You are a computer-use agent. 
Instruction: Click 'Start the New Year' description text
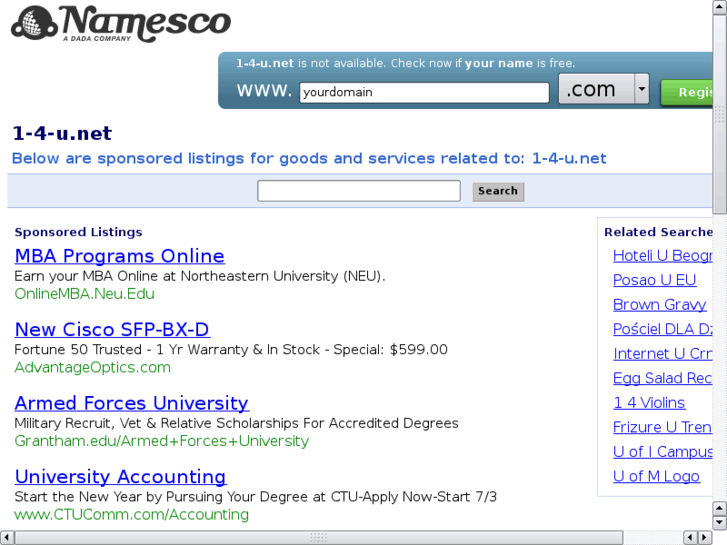[x=255, y=497]
